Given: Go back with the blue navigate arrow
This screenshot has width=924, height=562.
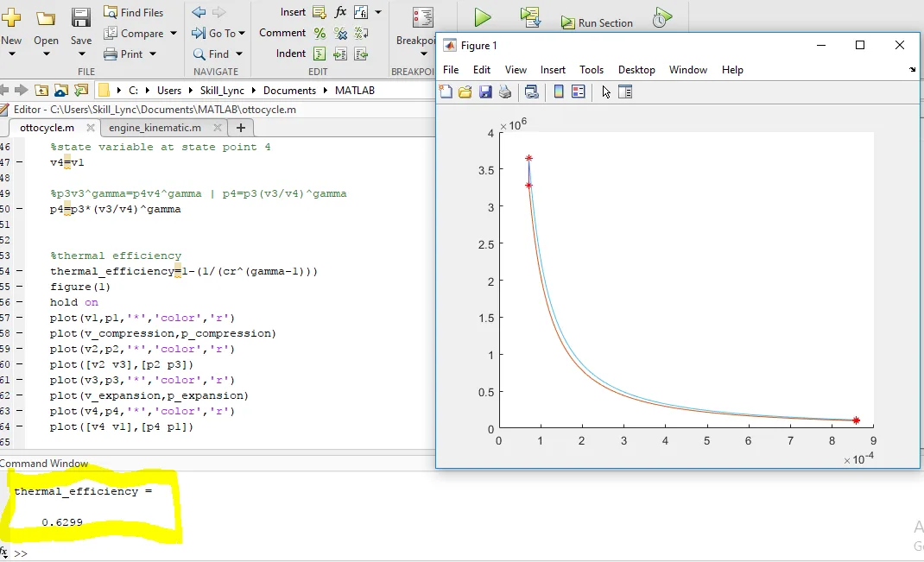Looking at the screenshot, I should point(199,12).
